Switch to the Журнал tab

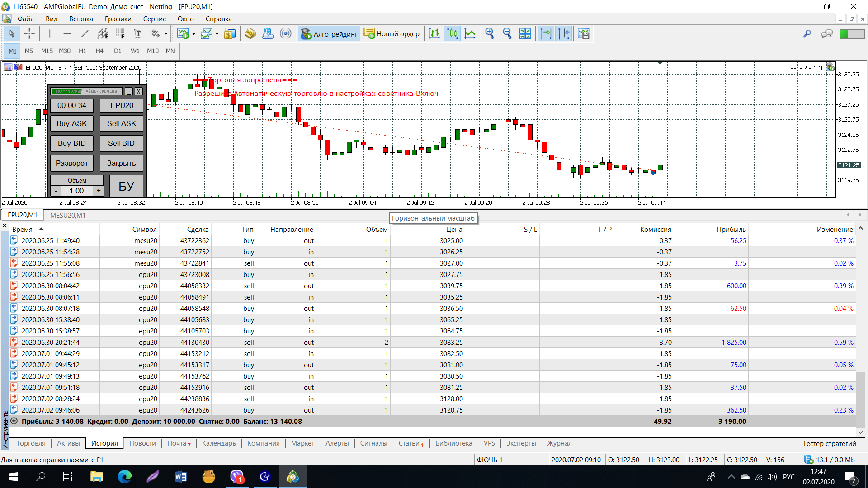[x=559, y=443]
